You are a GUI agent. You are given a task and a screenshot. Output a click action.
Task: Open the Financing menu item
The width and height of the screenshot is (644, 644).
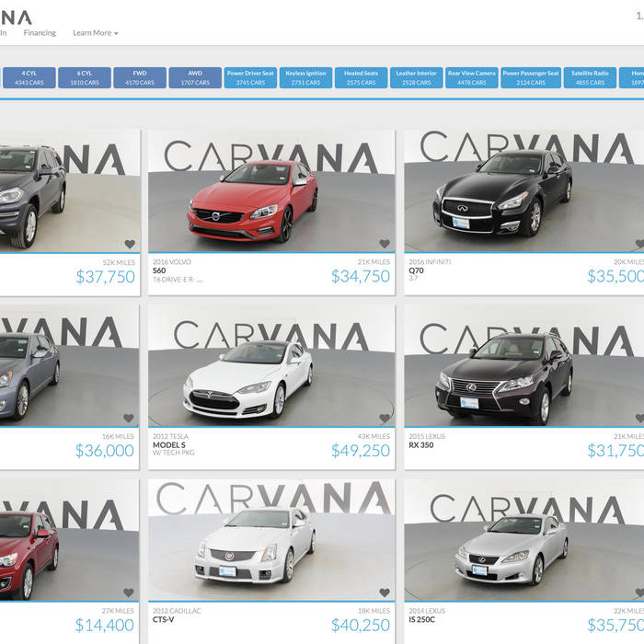tap(40, 33)
